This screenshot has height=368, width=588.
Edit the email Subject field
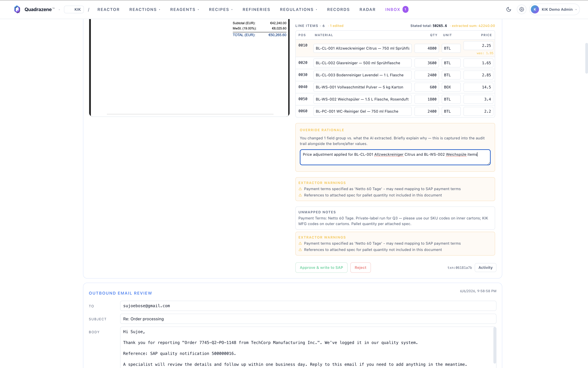[308, 319]
